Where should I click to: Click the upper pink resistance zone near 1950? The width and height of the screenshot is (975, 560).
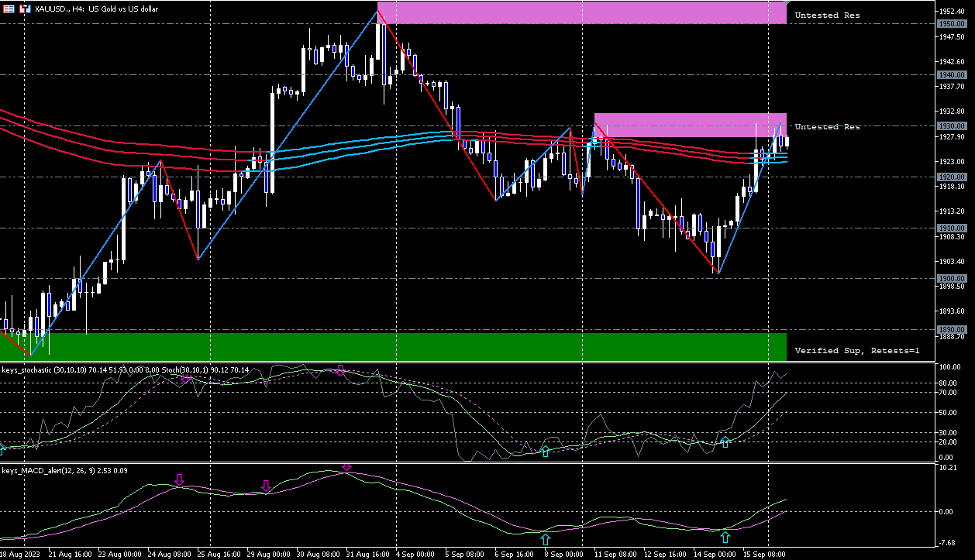coord(581,13)
